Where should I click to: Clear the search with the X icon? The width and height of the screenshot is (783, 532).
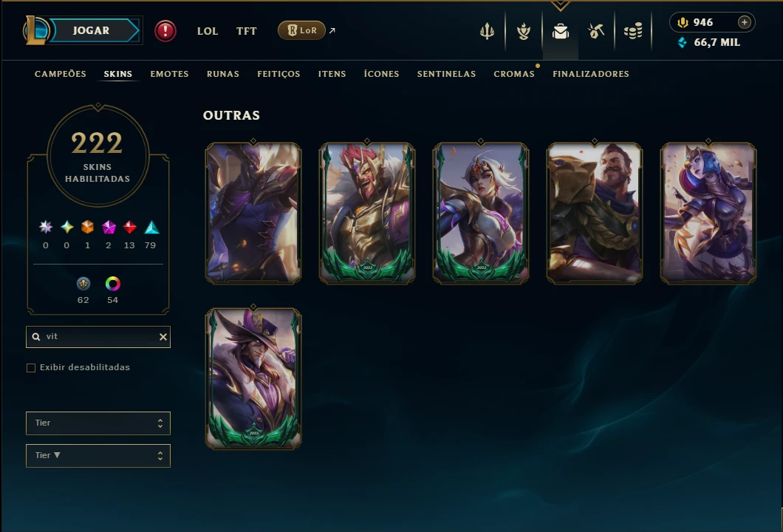pos(163,337)
